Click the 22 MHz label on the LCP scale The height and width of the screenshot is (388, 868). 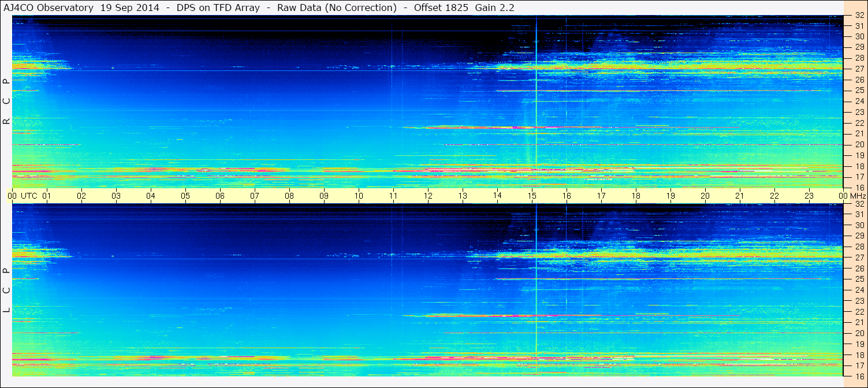coord(859,312)
